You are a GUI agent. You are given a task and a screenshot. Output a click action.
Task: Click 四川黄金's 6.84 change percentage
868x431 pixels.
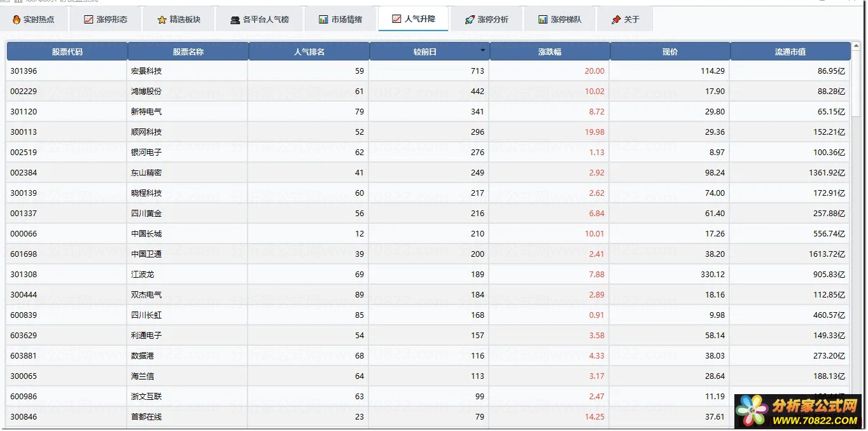(x=597, y=214)
